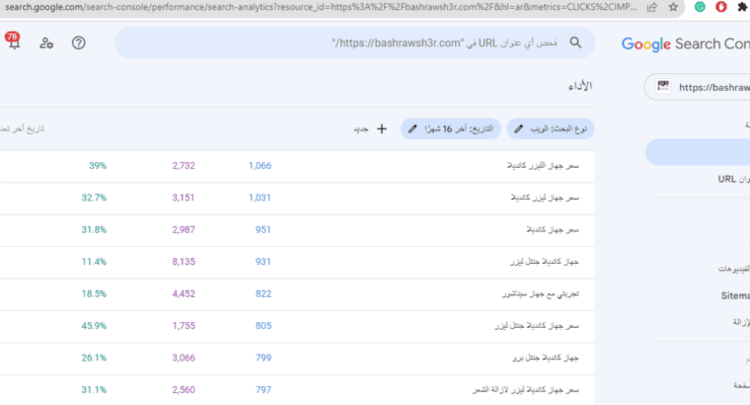
Task: Edit the date 'آخر 16 شهرًا' filter chip
Action: [451, 129]
